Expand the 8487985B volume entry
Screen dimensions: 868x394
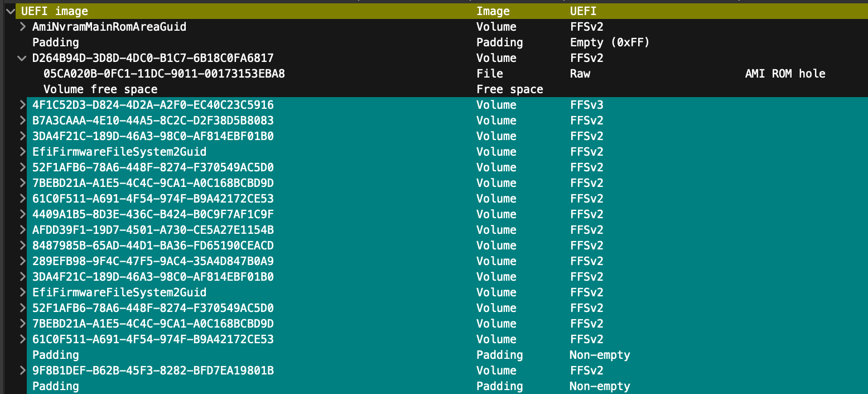pyautogui.click(x=21, y=245)
